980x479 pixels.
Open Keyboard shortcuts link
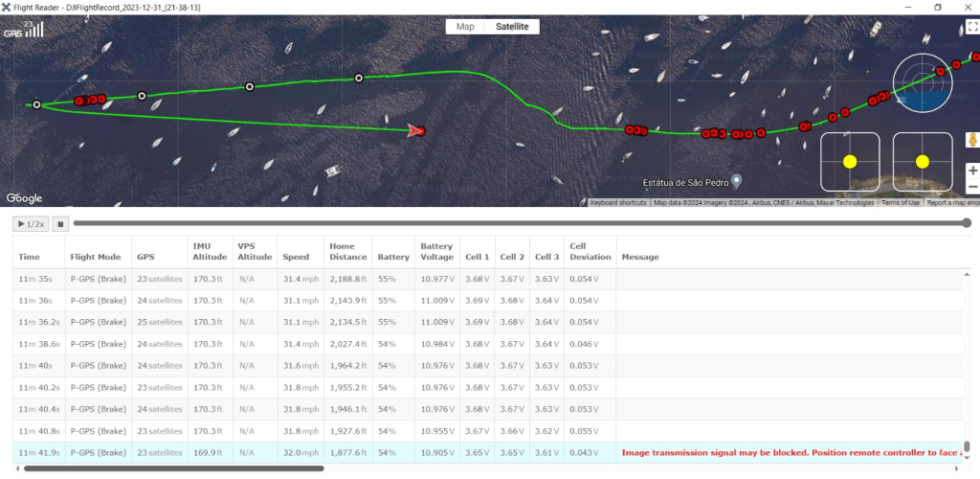(x=619, y=203)
